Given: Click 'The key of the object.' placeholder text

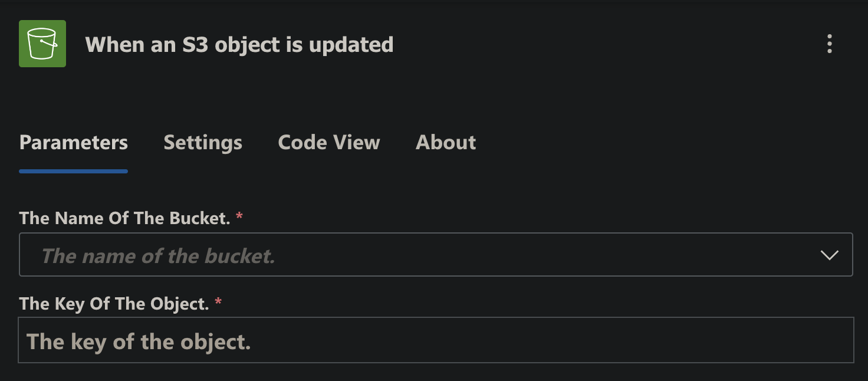Looking at the screenshot, I should pyautogui.click(x=139, y=341).
